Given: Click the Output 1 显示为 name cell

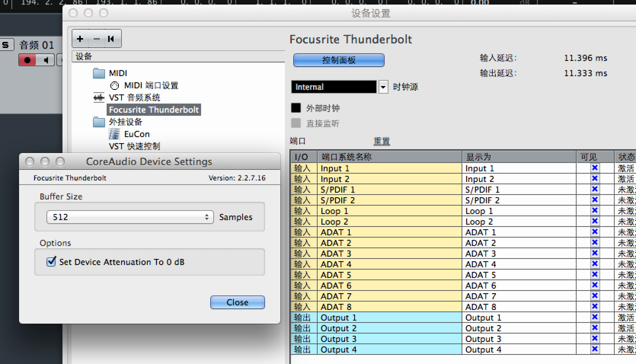Looking at the screenshot, I should click(x=518, y=318).
